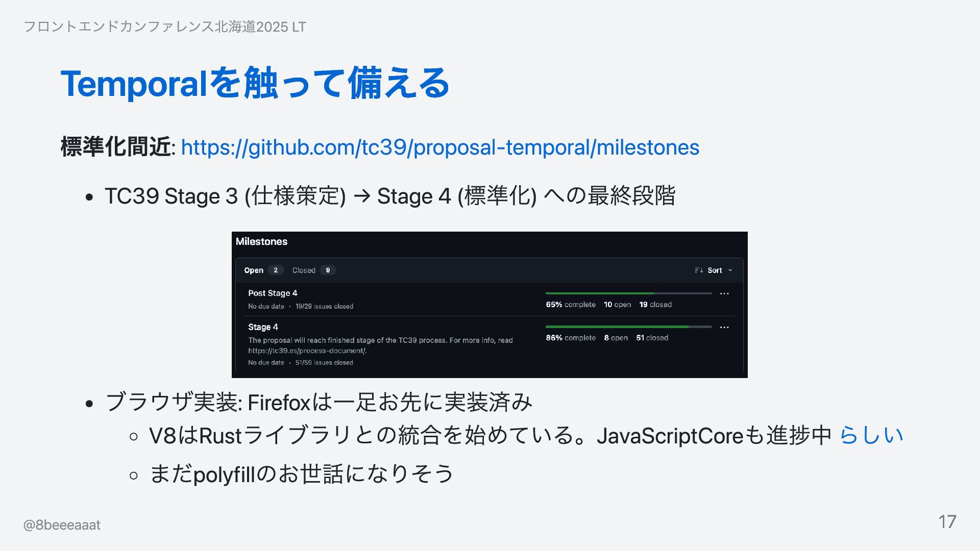This screenshot has width=980, height=551.
Task: Click the 10 open issues link
Action: (617, 305)
